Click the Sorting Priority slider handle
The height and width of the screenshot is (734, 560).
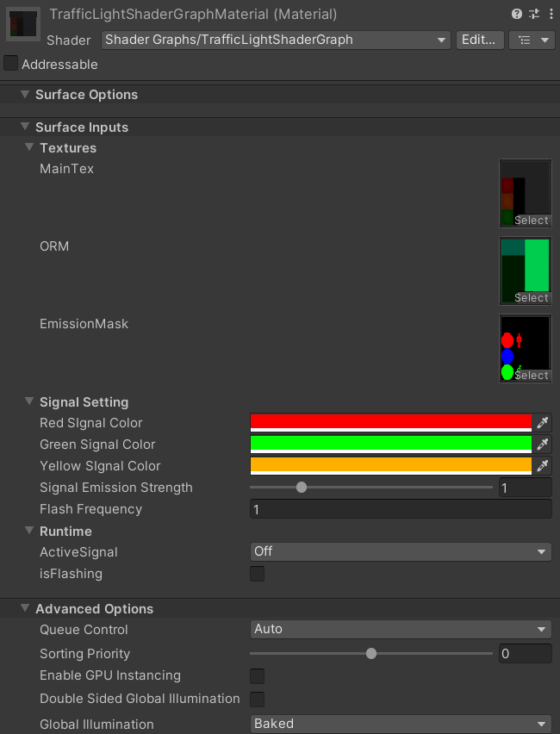371,654
